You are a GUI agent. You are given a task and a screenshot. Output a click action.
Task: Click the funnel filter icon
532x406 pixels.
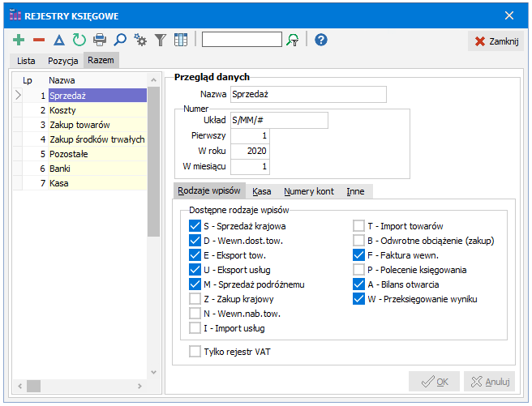click(x=161, y=40)
